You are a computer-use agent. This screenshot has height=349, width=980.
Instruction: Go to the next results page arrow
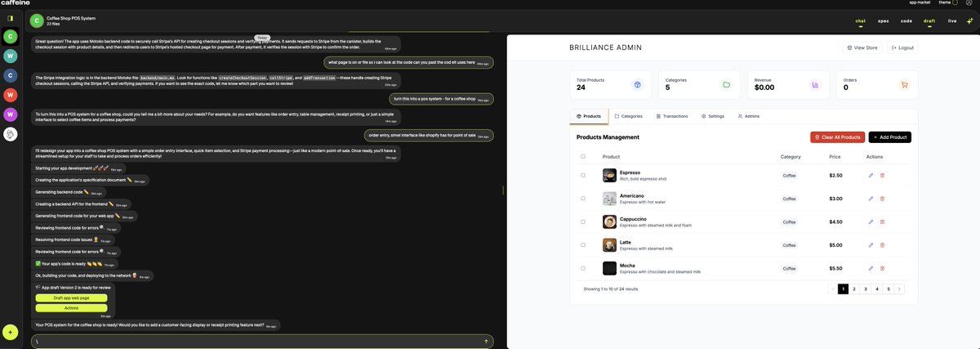(x=899, y=289)
